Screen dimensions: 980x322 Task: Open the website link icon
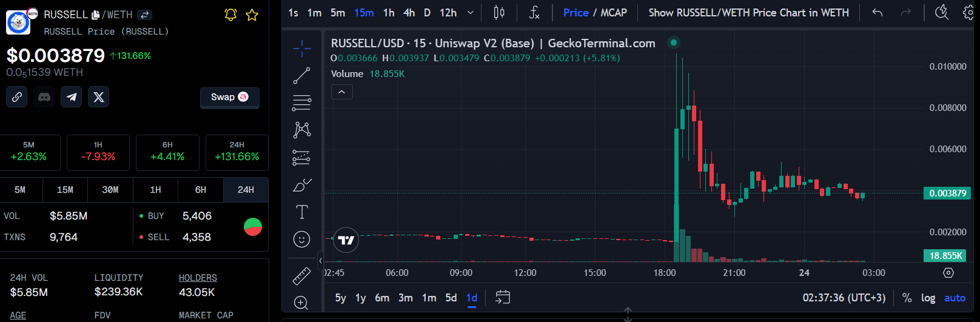coord(17,97)
